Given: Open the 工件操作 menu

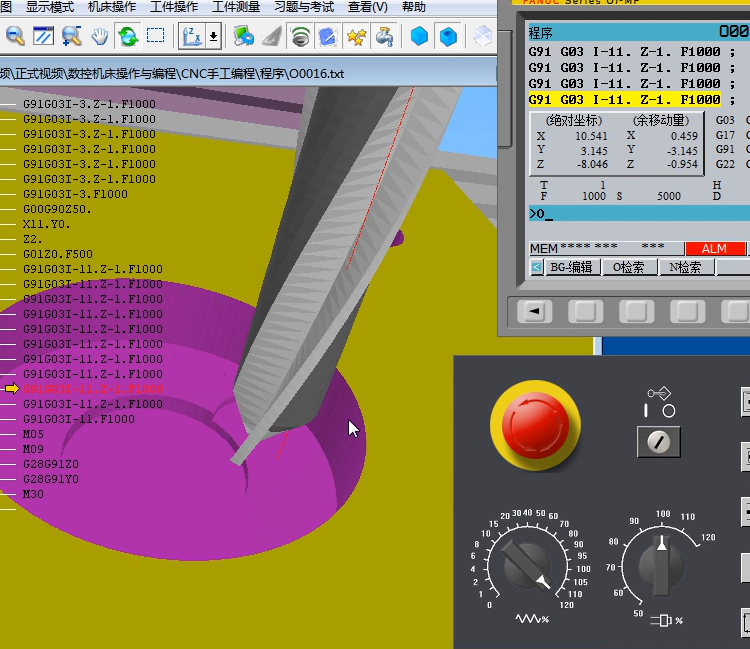Looking at the screenshot, I should (174, 7).
